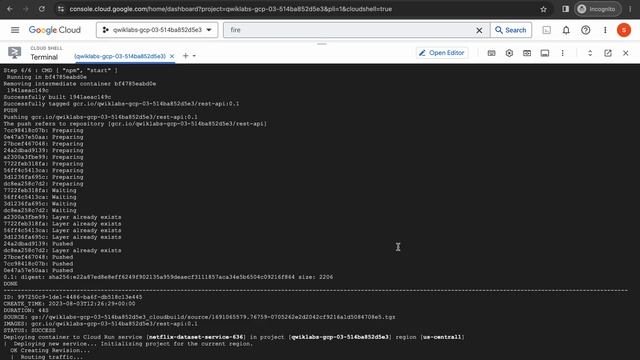Viewport: 640px width, 360px height.
Task: Click the Cloud Shell terminal logo icon
Action: [x=15, y=53]
